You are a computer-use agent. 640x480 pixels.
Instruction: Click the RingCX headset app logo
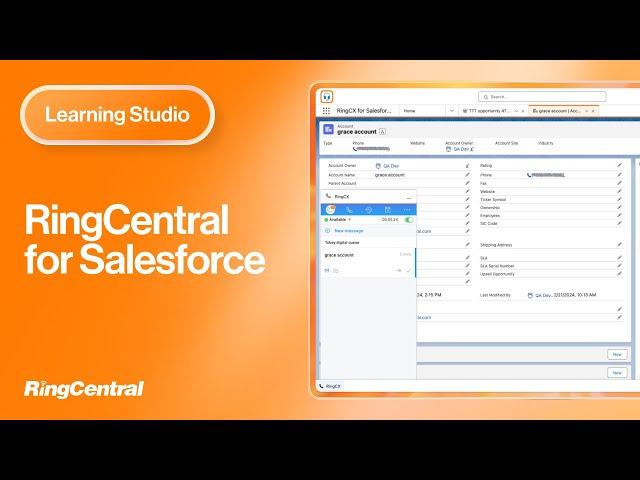pos(327,97)
